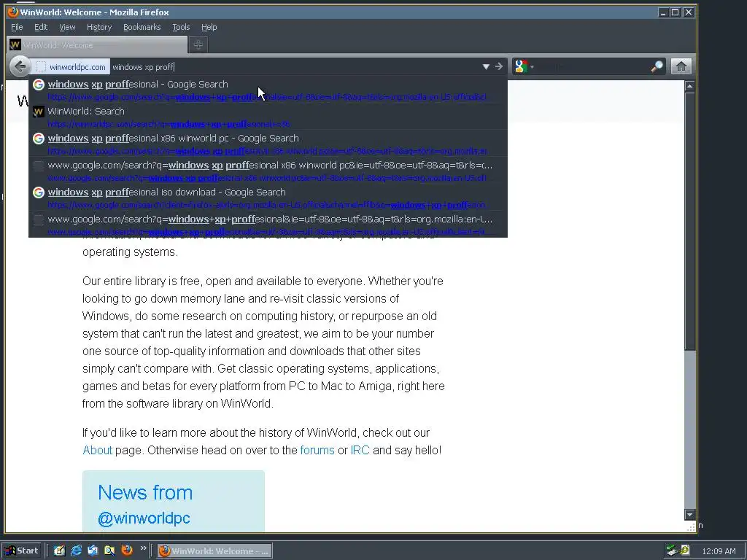747x560 pixels.
Task: Open the File menu
Action: point(17,27)
